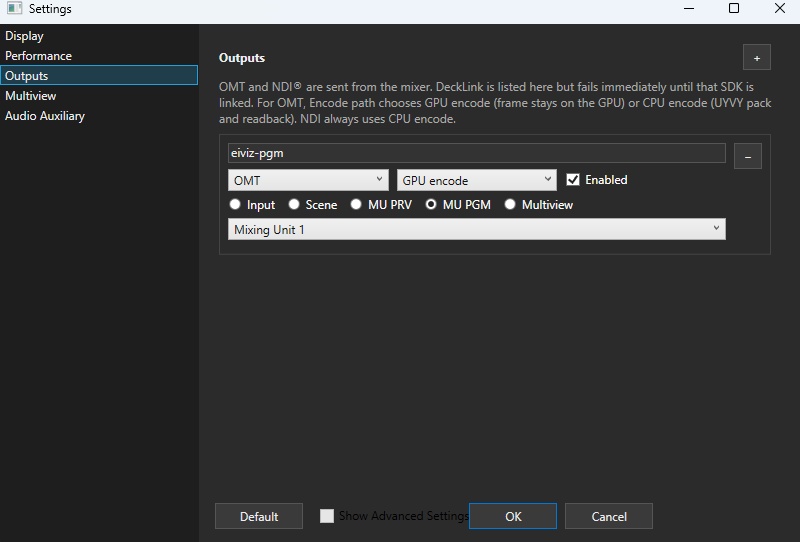800x542 pixels.
Task: Open the Mixing Unit 1 dropdown
Action: tap(477, 229)
